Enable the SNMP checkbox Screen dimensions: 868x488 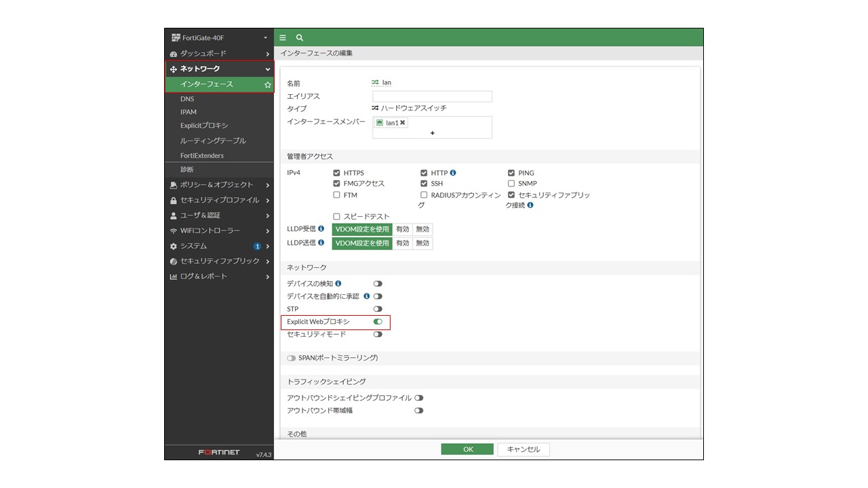511,184
